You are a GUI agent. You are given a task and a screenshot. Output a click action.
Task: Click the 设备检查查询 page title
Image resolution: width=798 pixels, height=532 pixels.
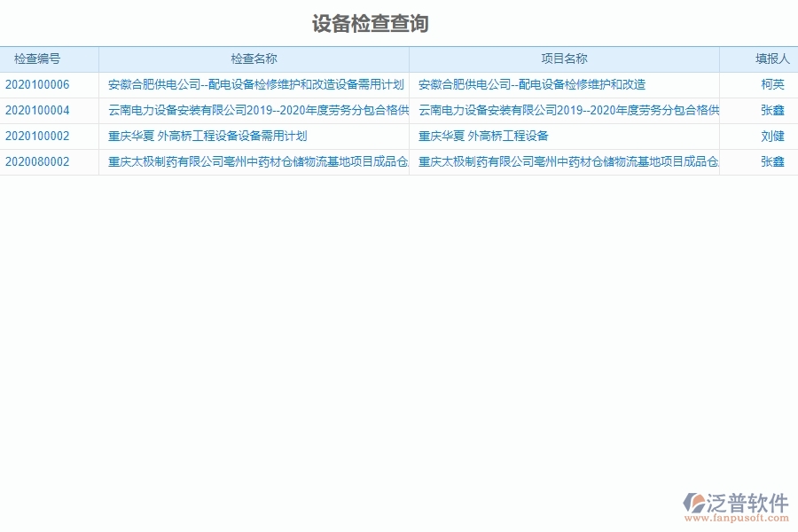[x=372, y=26]
